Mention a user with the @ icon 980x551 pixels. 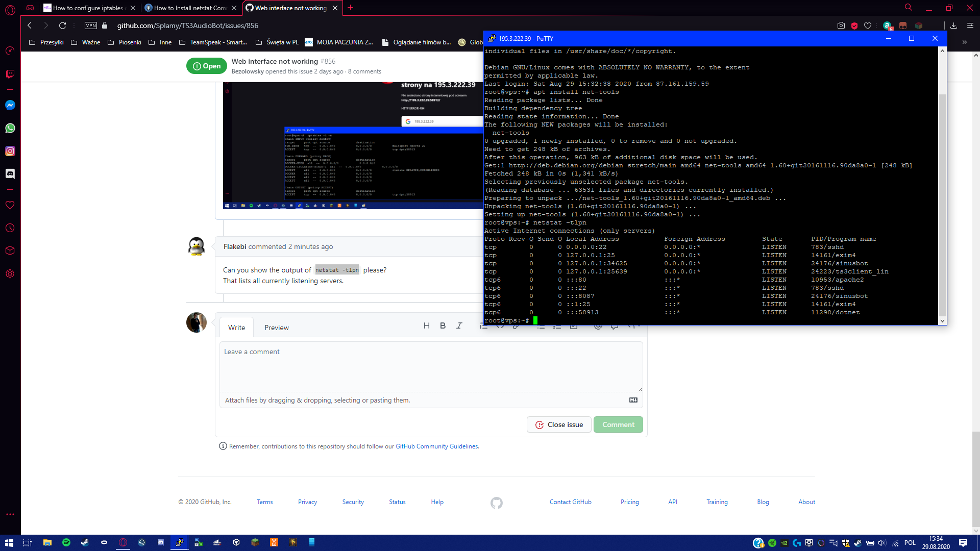point(598,325)
